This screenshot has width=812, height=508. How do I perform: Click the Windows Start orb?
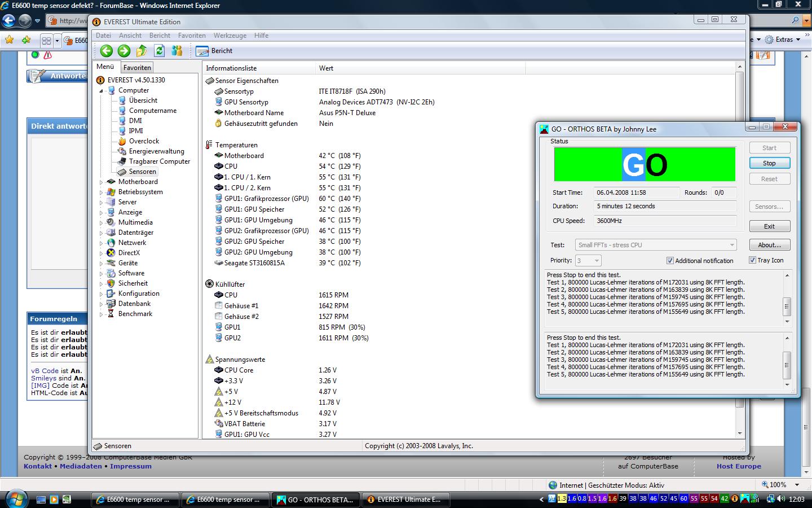(15, 500)
